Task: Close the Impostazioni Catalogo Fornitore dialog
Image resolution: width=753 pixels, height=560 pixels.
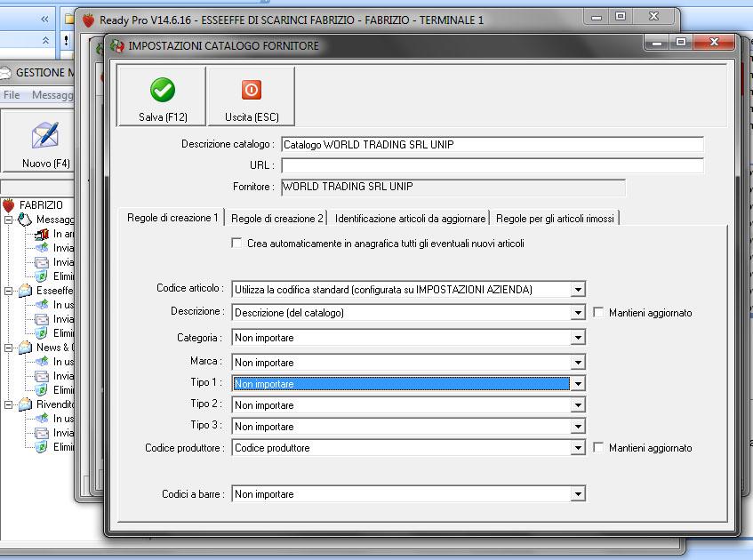Action: pyautogui.click(x=715, y=43)
